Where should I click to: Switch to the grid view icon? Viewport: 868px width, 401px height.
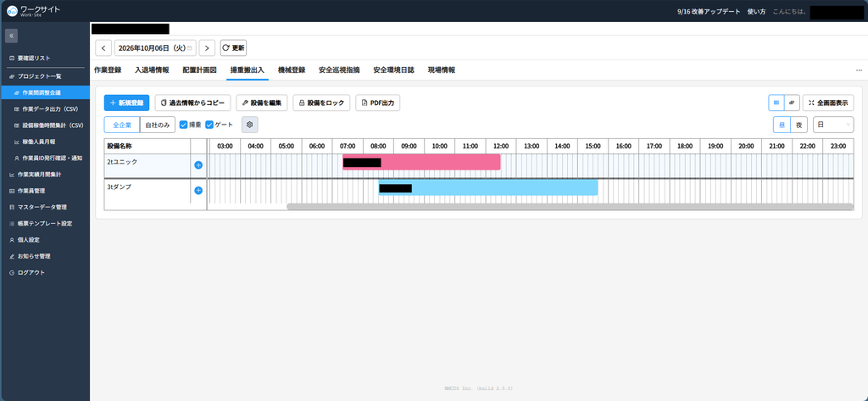(x=776, y=103)
